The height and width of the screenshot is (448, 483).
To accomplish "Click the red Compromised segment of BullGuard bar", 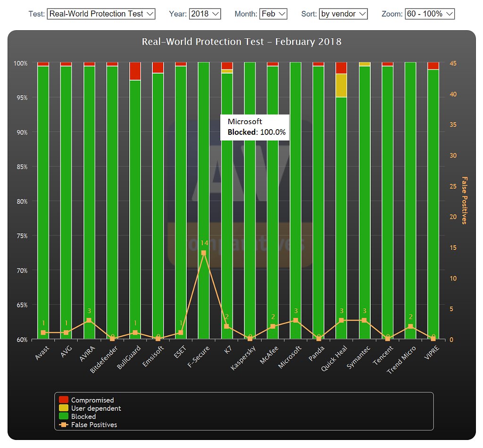I will [x=135, y=71].
